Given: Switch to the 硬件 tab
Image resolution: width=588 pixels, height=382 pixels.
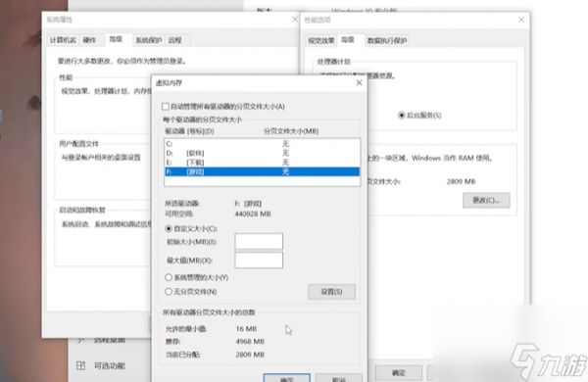Looking at the screenshot, I should pyautogui.click(x=89, y=40).
